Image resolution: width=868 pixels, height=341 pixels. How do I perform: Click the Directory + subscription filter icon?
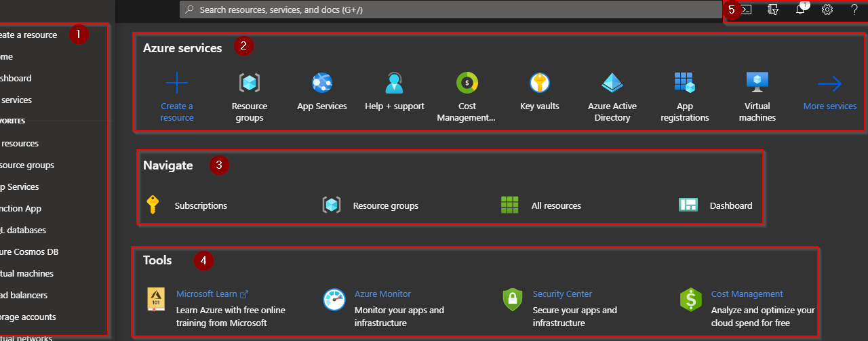772,9
